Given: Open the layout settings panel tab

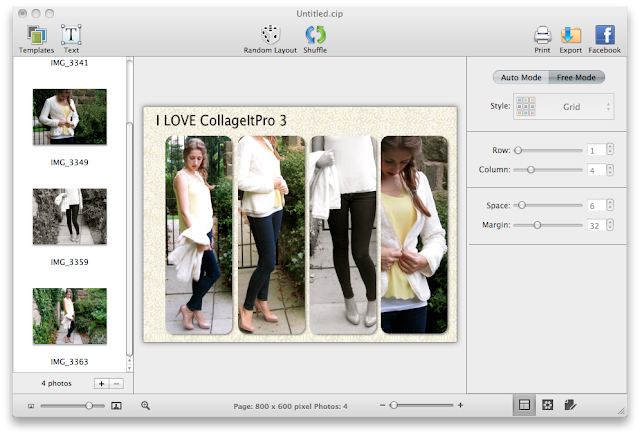Looking at the screenshot, I should [524, 405].
